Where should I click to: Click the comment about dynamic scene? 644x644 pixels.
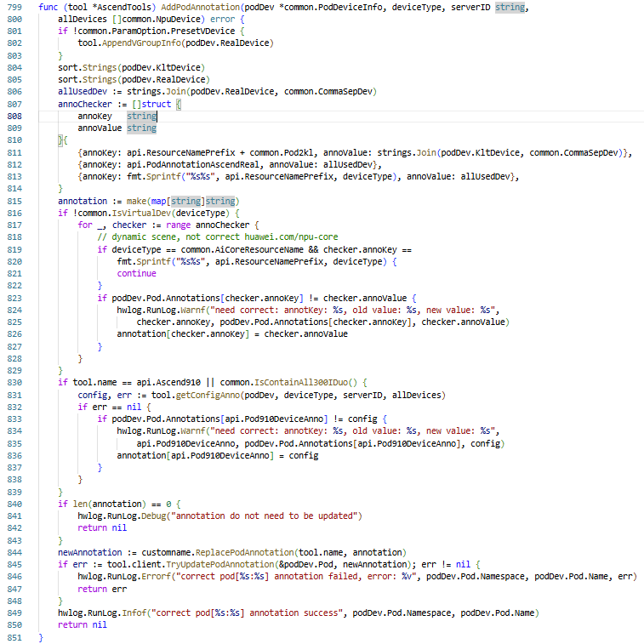[x=218, y=237]
